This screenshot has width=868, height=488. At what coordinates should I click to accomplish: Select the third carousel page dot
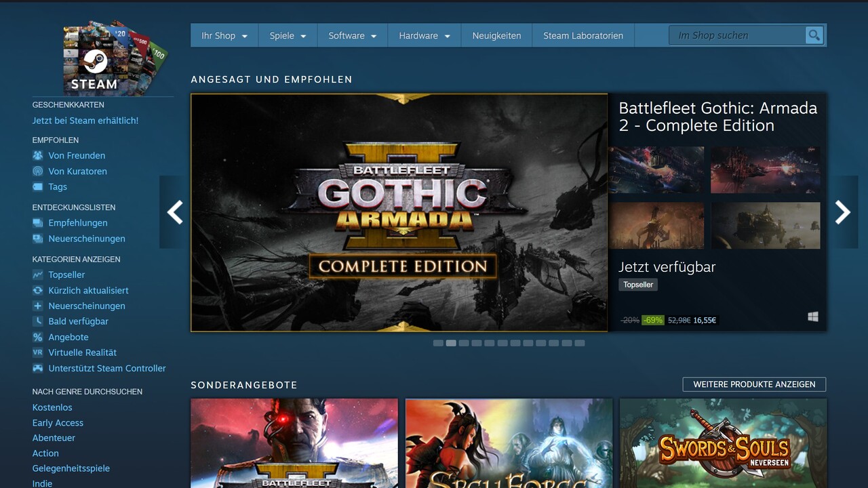pos(464,343)
